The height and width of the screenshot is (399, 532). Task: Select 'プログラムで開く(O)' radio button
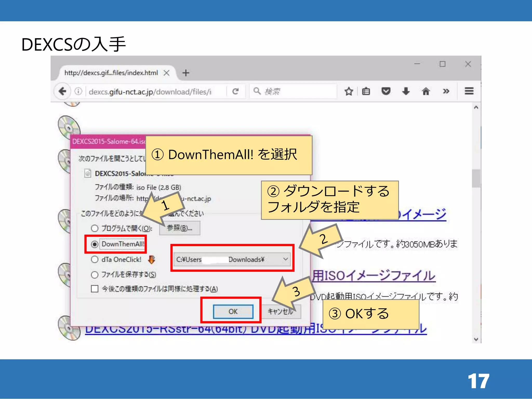(x=95, y=228)
